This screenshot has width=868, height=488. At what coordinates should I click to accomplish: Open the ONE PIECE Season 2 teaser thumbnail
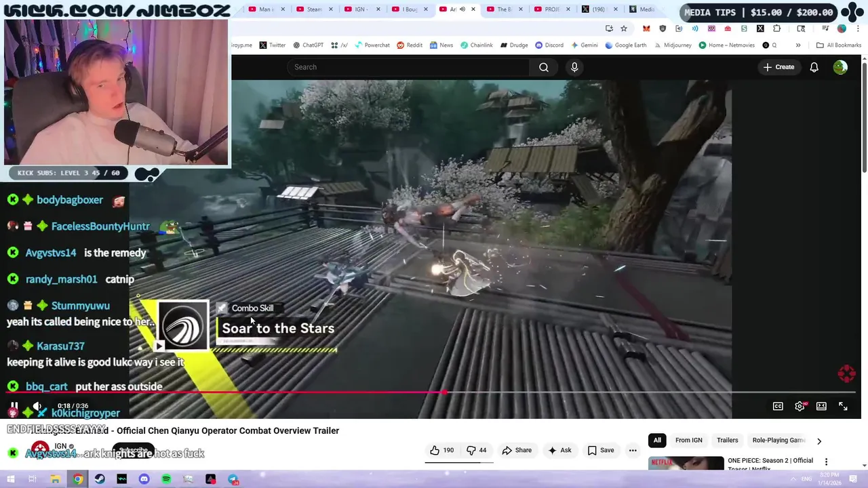(686, 463)
